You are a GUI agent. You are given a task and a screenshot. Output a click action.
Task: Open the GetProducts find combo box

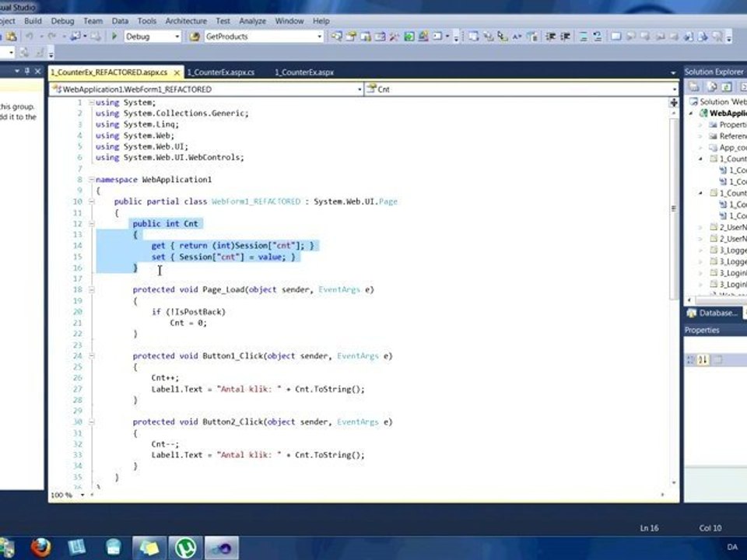pyautogui.click(x=320, y=37)
